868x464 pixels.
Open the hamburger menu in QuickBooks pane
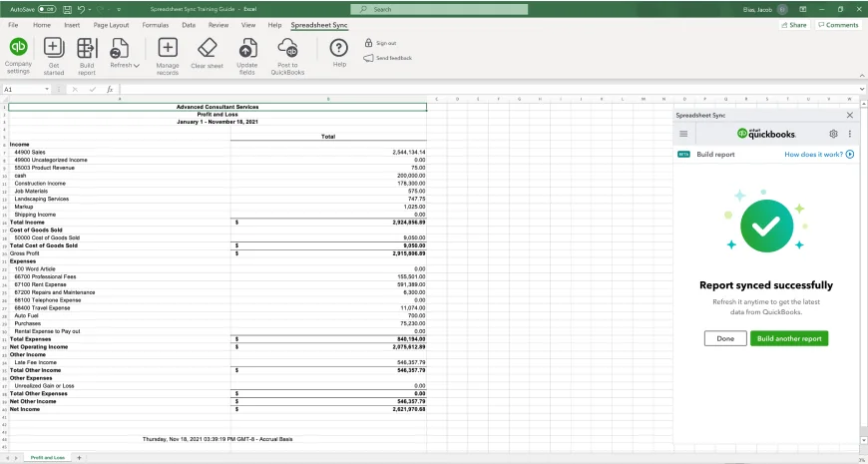pyautogui.click(x=683, y=134)
